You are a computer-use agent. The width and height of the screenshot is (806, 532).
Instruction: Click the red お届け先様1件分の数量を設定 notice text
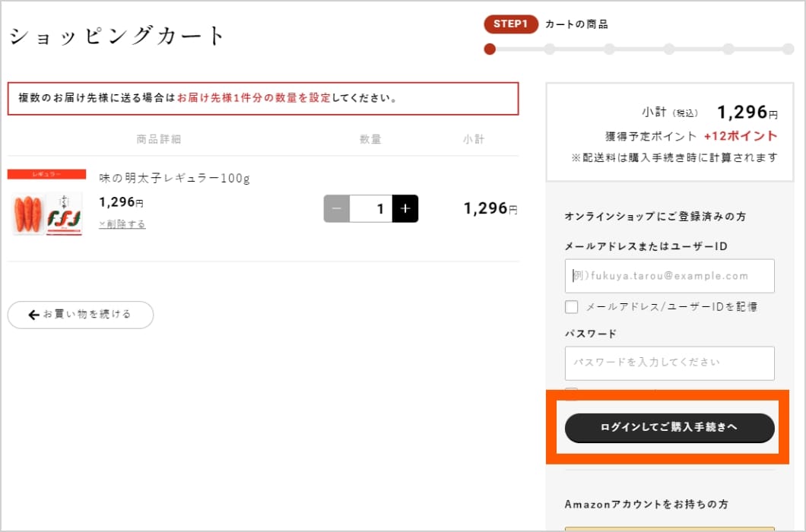253,98
